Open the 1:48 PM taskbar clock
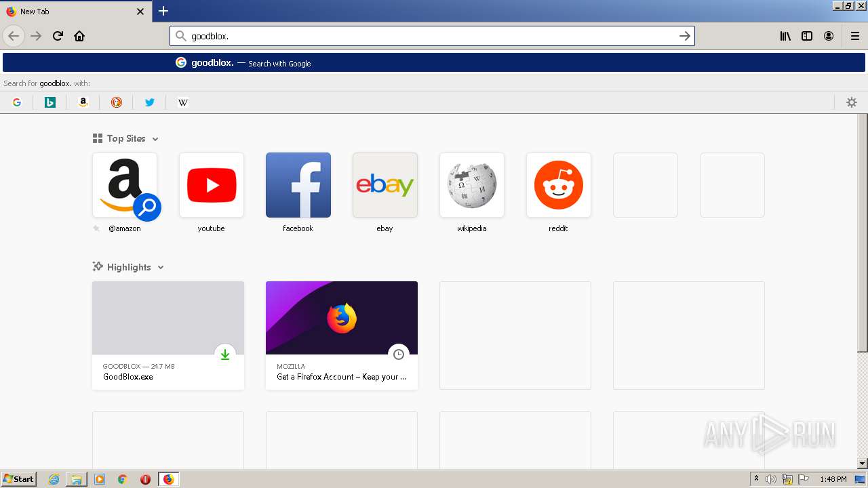This screenshot has height=488, width=868. click(833, 479)
